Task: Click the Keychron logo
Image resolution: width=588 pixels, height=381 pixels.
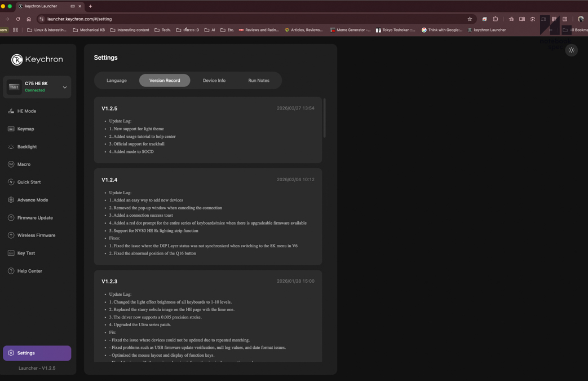Action: tap(37, 59)
